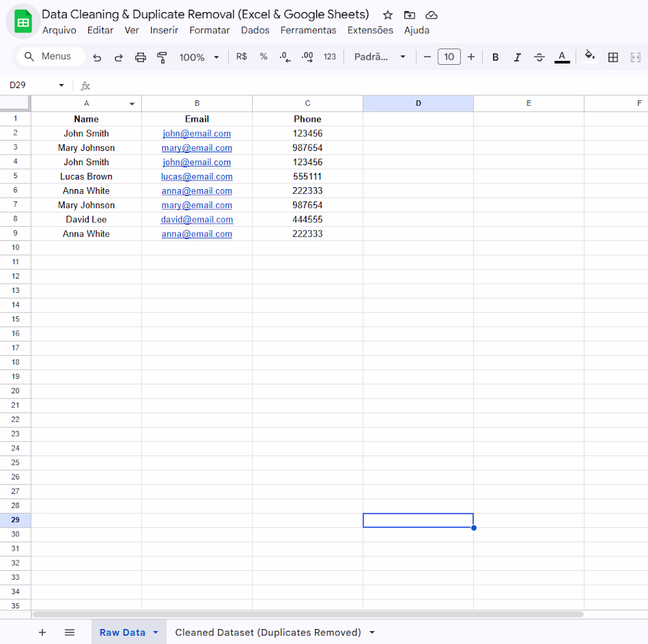Show all sheets list
The image size is (648, 644).
pos(69,632)
